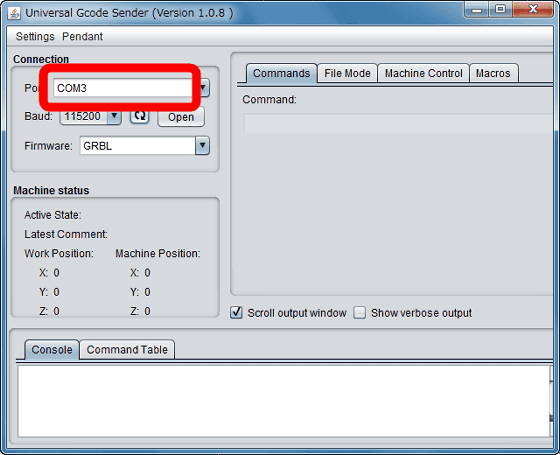Switch to the Macros tab
The width and height of the screenshot is (560, 455).
[x=493, y=73]
